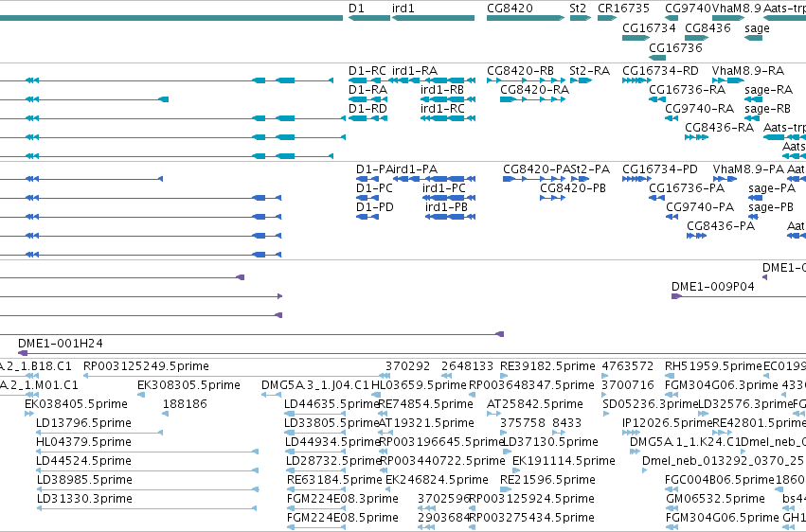Image resolution: width=806 pixels, height=532 pixels.
Task: Click the AT25842.5prime EST label
Action: tap(534, 404)
